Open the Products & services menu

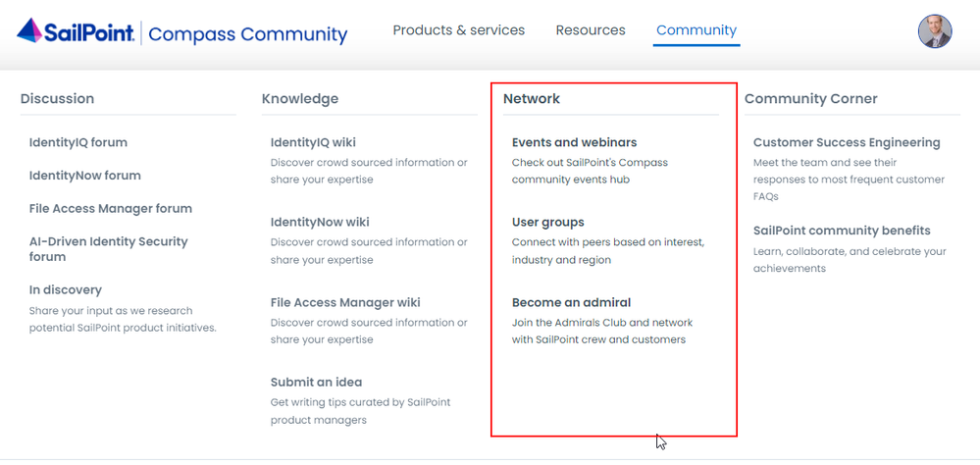[458, 30]
